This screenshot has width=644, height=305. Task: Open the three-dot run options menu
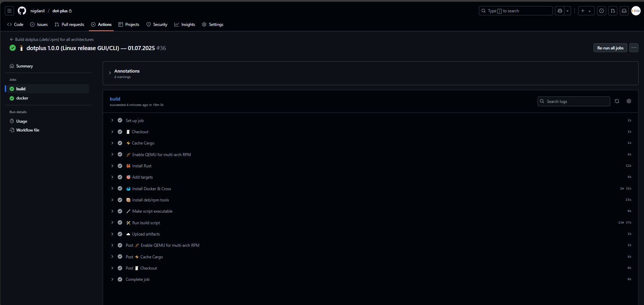click(634, 48)
